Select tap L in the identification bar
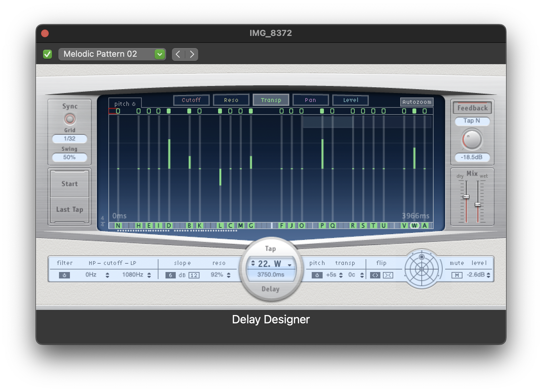This screenshot has width=542, height=392. (220, 226)
